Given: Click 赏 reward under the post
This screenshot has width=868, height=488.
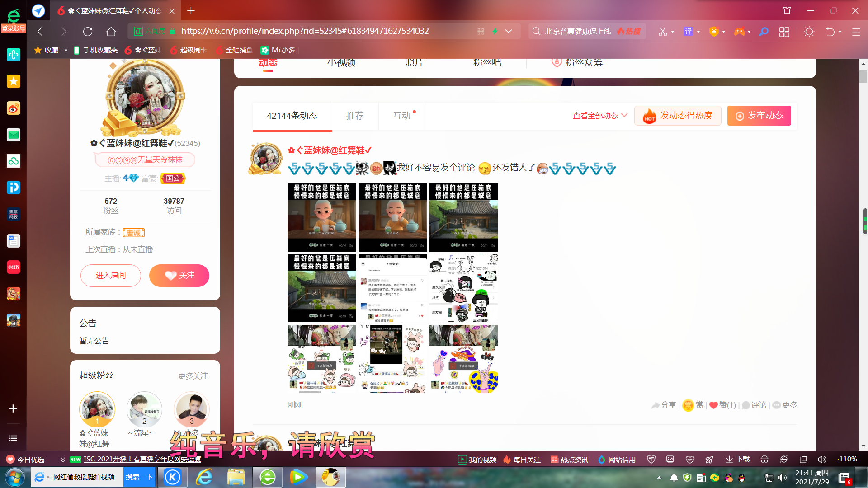Looking at the screenshot, I should [693, 405].
